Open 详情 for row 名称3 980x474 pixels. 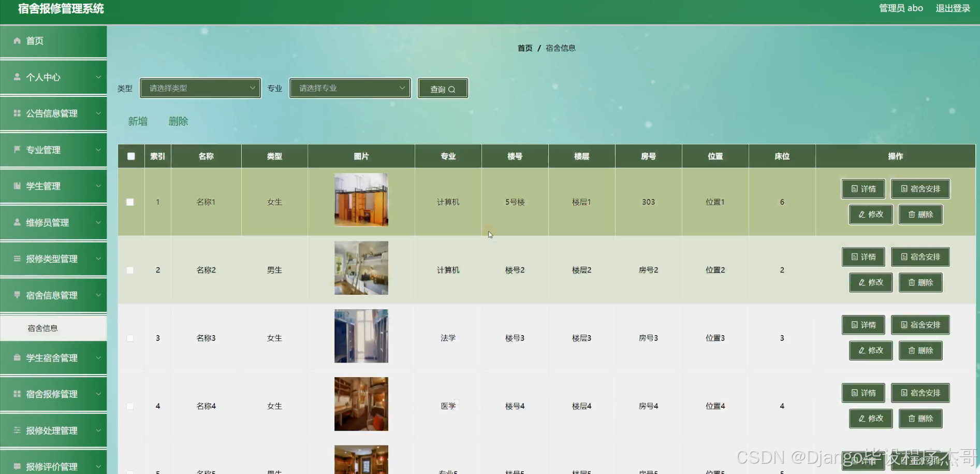pyautogui.click(x=864, y=325)
